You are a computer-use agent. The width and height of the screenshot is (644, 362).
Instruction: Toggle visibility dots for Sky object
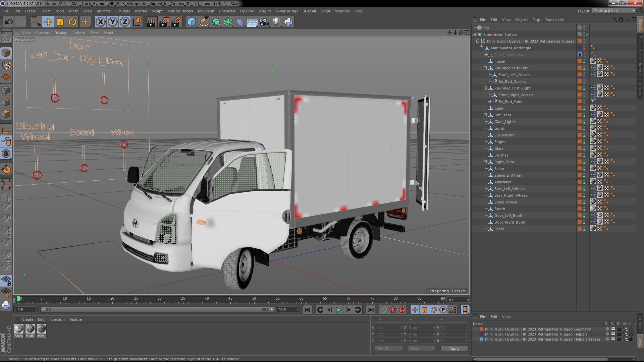coord(584,28)
